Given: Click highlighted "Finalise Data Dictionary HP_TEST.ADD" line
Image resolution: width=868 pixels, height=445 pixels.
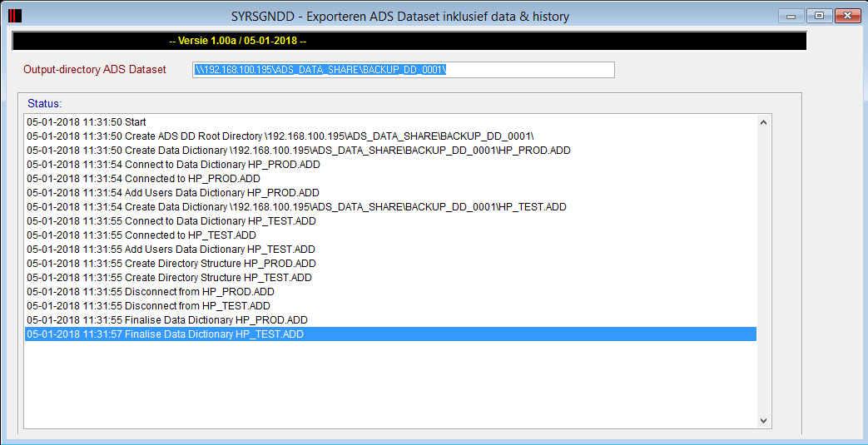Looking at the screenshot, I should [x=391, y=334].
